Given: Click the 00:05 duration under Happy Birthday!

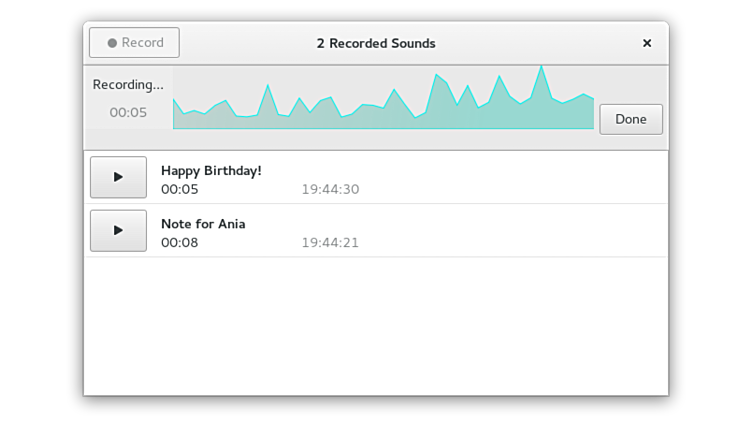Looking at the screenshot, I should pos(180,190).
